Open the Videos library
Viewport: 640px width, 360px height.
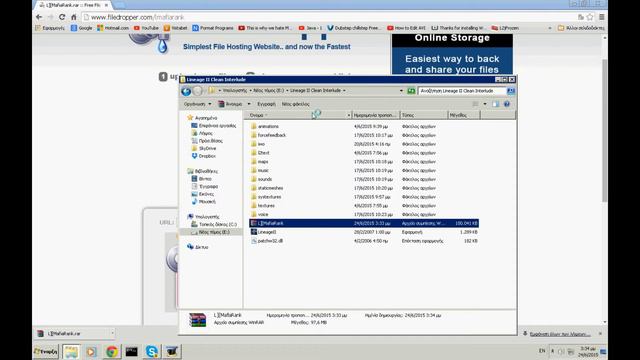[205, 179]
